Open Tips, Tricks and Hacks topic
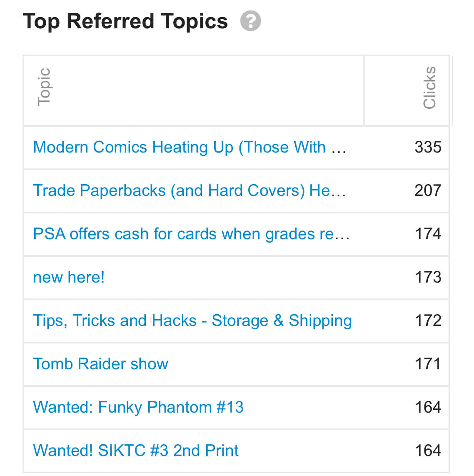474x476 pixels. coord(192,321)
